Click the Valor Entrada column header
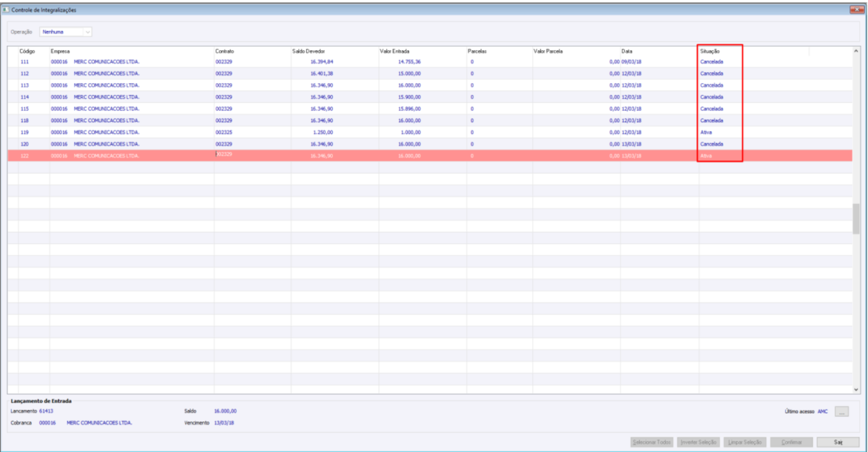The image size is (868, 452). tap(395, 51)
